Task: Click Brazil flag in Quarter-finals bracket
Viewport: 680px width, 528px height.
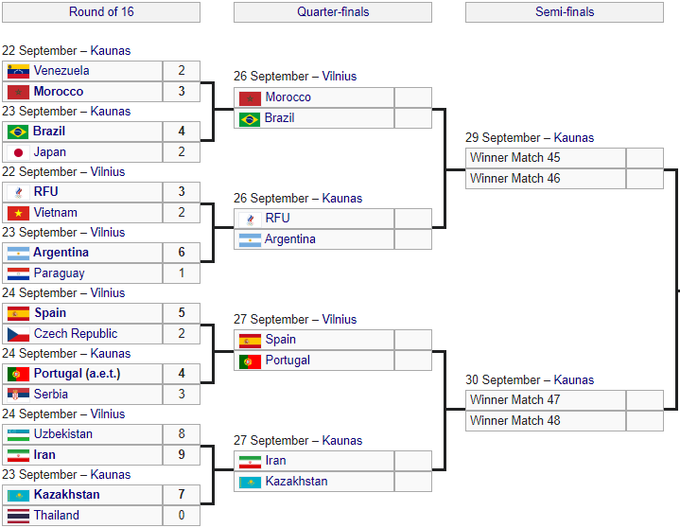Action: click(x=249, y=118)
